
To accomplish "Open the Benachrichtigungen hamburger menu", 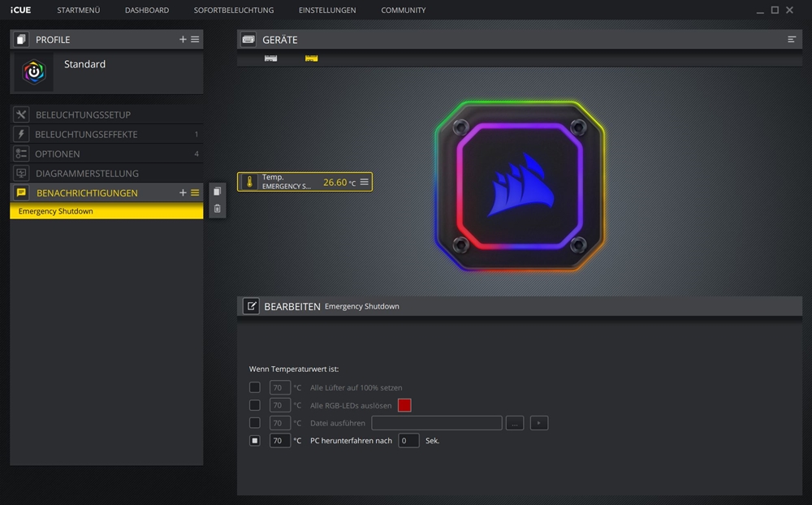I will tap(195, 192).
